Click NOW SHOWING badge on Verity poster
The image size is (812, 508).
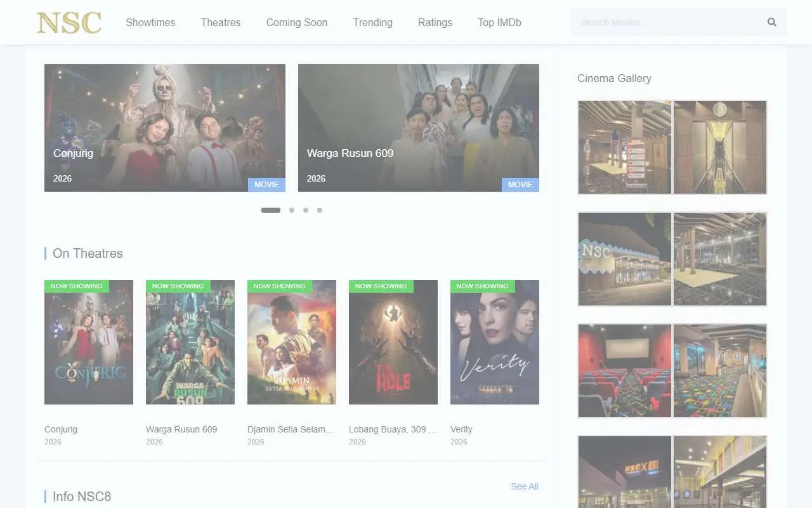(483, 286)
